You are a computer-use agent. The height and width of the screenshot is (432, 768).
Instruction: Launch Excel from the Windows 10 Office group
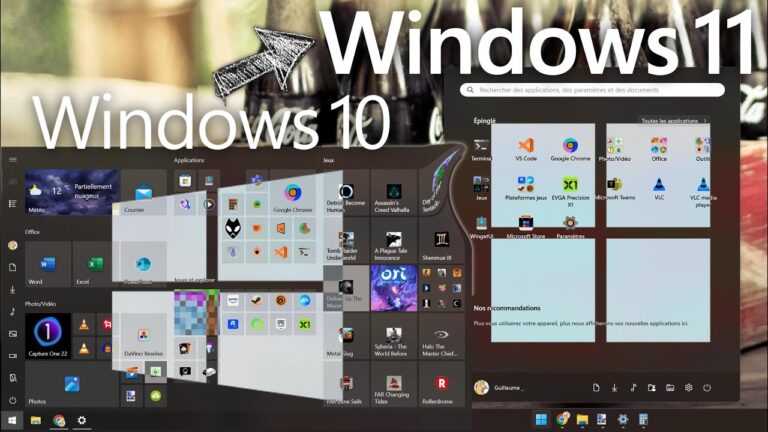[x=95, y=264]
